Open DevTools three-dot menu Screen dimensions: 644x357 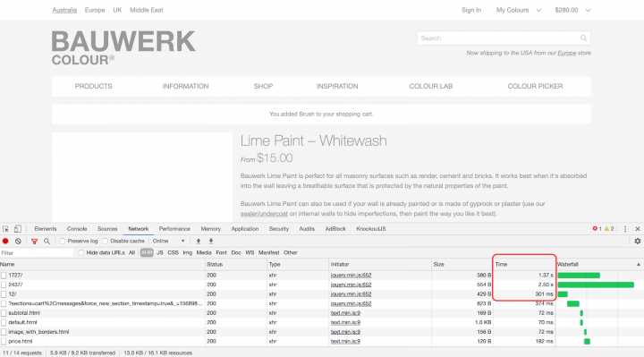pyautogui.click(x=625, y=229)
